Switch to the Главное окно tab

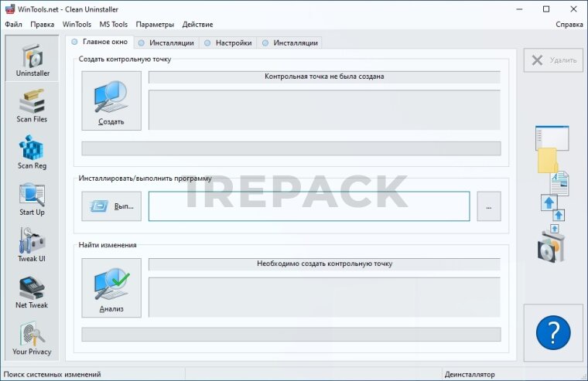pos(99,42)
